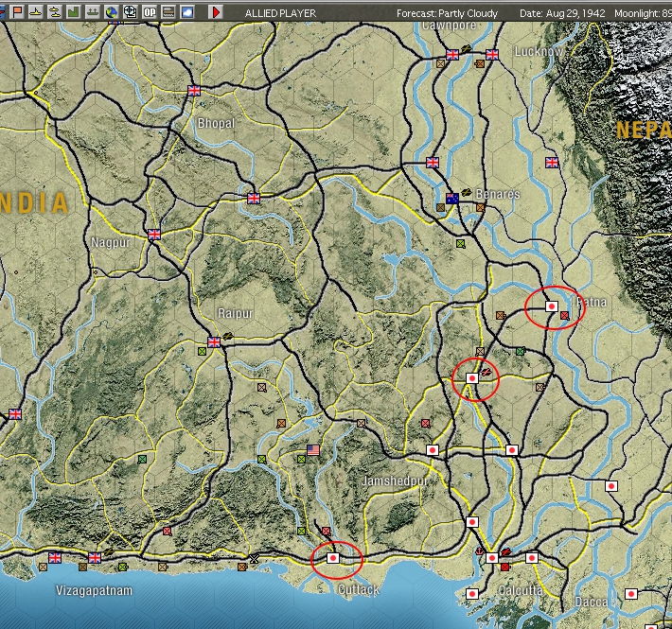Click the ALLIED PLAYER label
The height and width of the screenshot is (629, 672).
pos(281,13)
